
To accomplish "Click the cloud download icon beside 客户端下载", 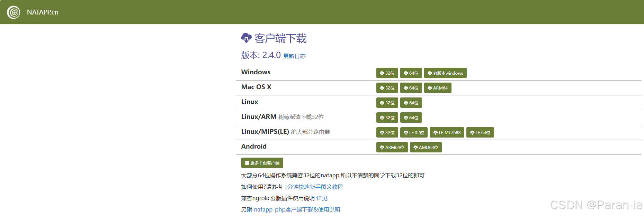I will click(x=246, y=38).
